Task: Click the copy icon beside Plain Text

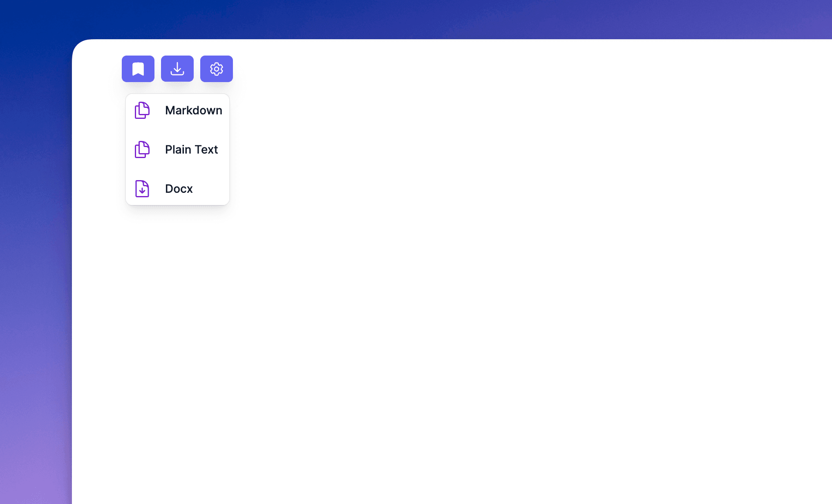Action: click(142, 149)
